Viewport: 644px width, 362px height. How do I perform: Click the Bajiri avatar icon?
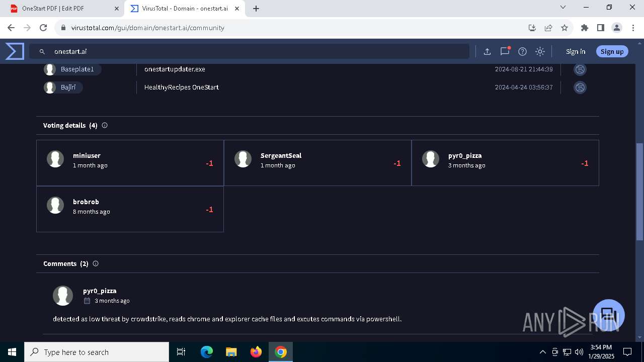[x=50, y=87]
